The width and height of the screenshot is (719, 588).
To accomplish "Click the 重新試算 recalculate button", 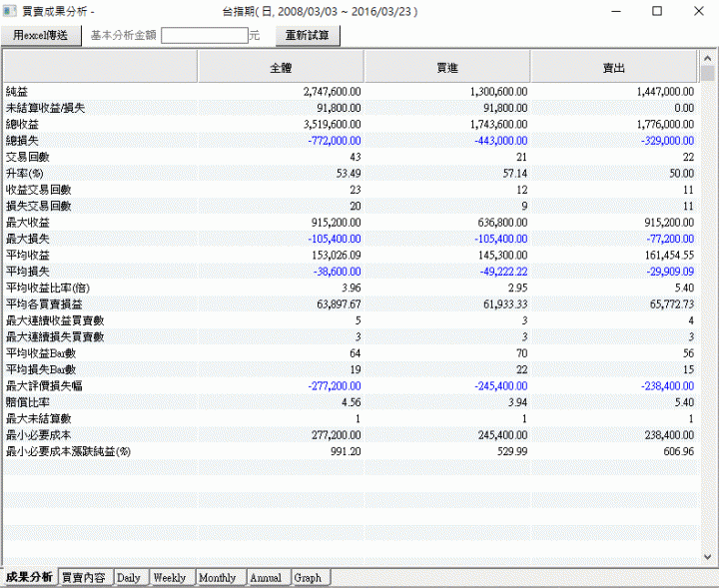I will point(308,35).
